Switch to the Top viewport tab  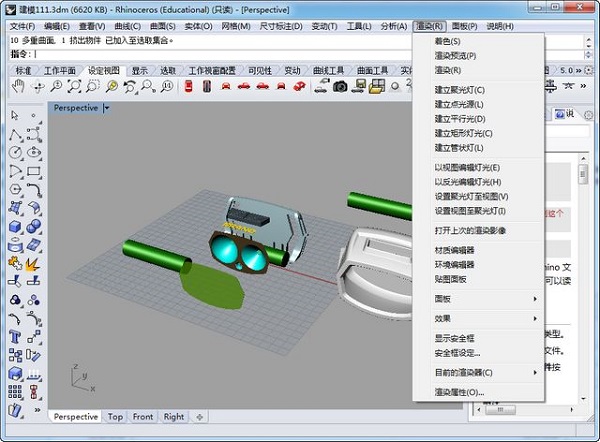tap(115, 417)
